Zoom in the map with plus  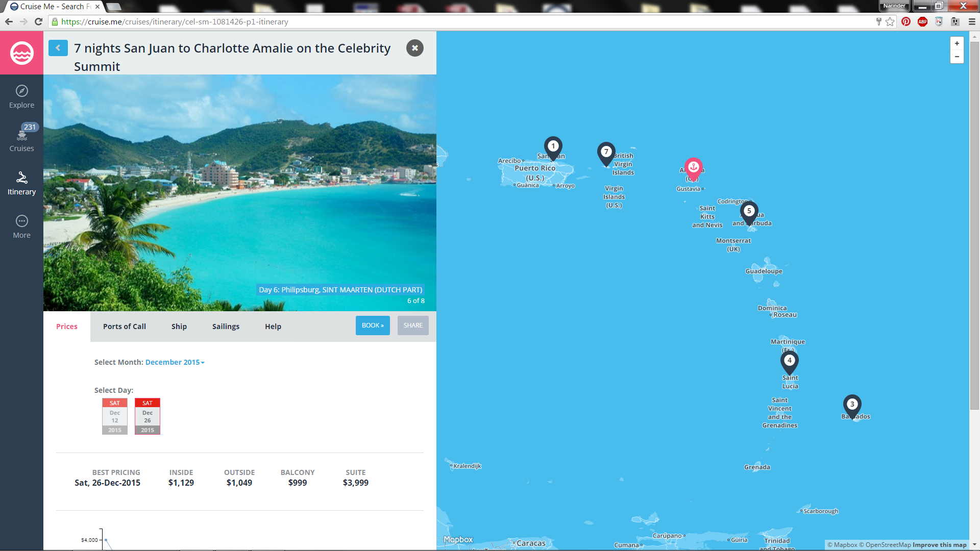tap(957, 43)
